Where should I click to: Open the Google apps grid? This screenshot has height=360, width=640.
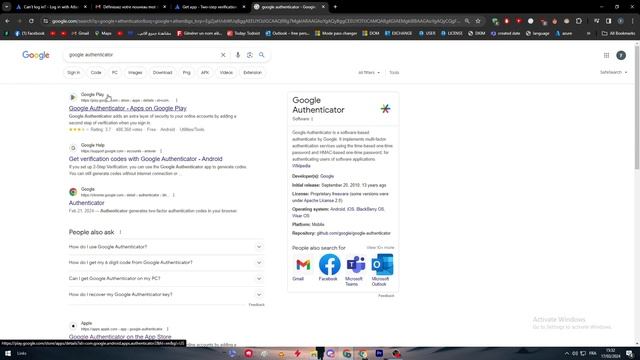(x=606, y=55)
